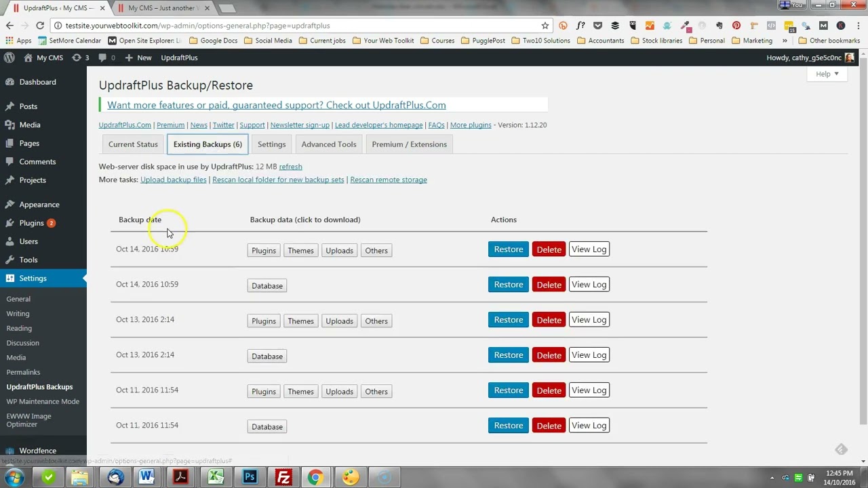Open the Tools sidebar item
Viewport: 868px width, 488px height.
[x=28, y=260]
